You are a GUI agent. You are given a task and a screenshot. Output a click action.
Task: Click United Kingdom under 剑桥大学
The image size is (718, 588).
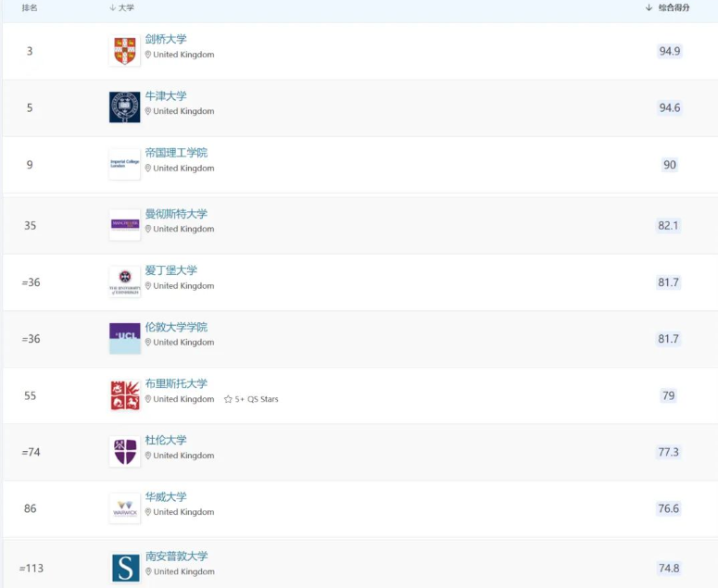183,55
